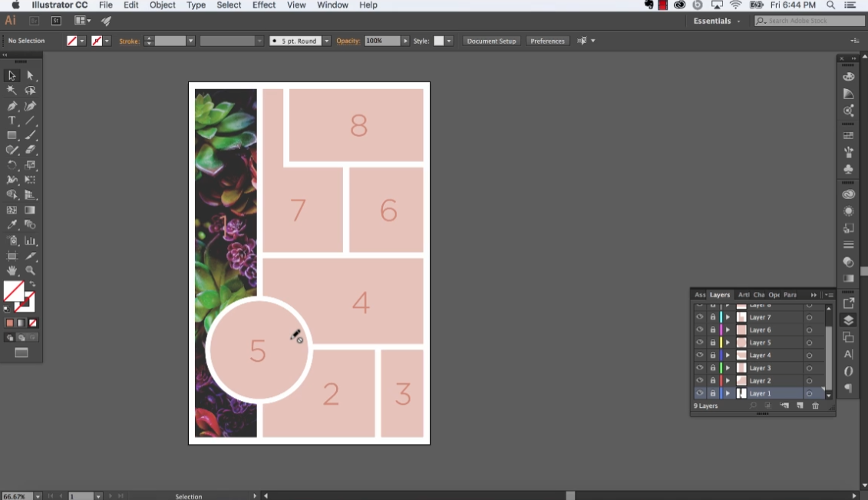
Task: Select the Shape Builder tool
Action: click(x=12, y=195)
